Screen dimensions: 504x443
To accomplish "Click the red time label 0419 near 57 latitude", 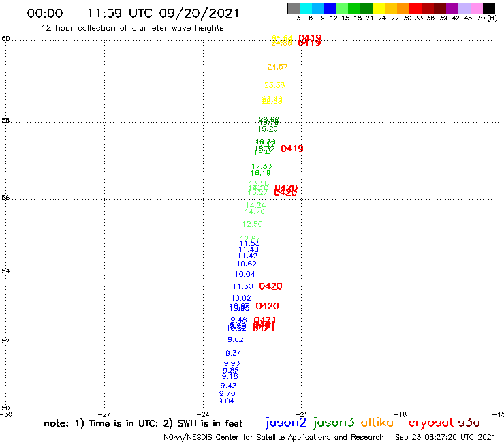I will (292, 149).
